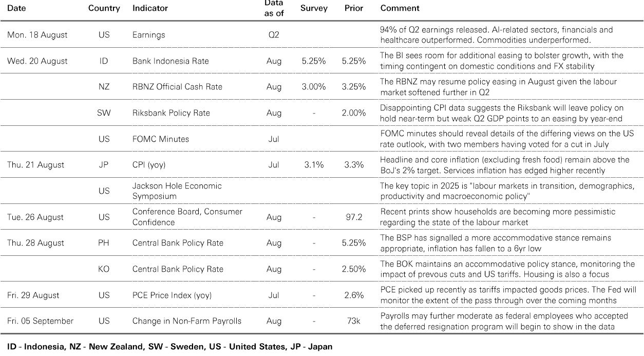Click the Date column header
644x356 pixels.
pos(16,8)
